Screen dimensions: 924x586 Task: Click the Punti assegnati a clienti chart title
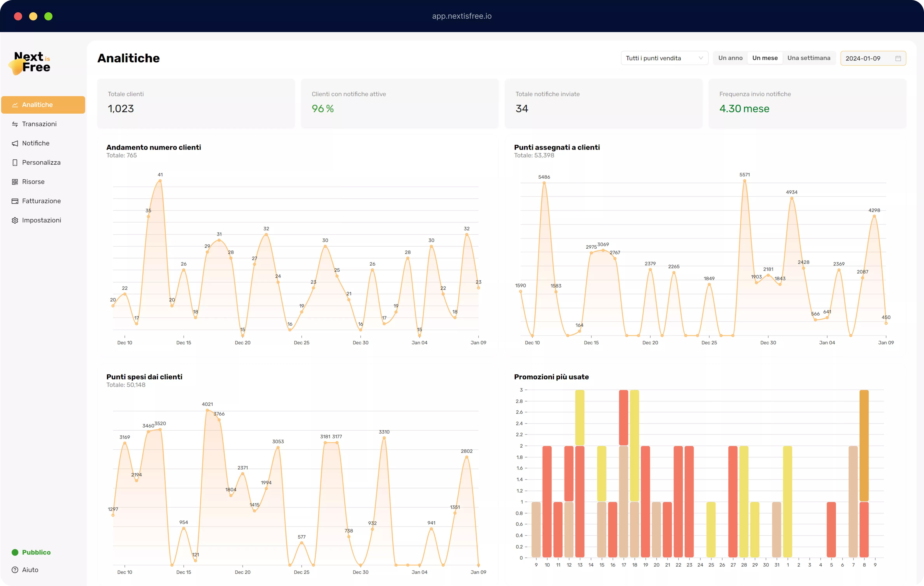pos(557,147)
